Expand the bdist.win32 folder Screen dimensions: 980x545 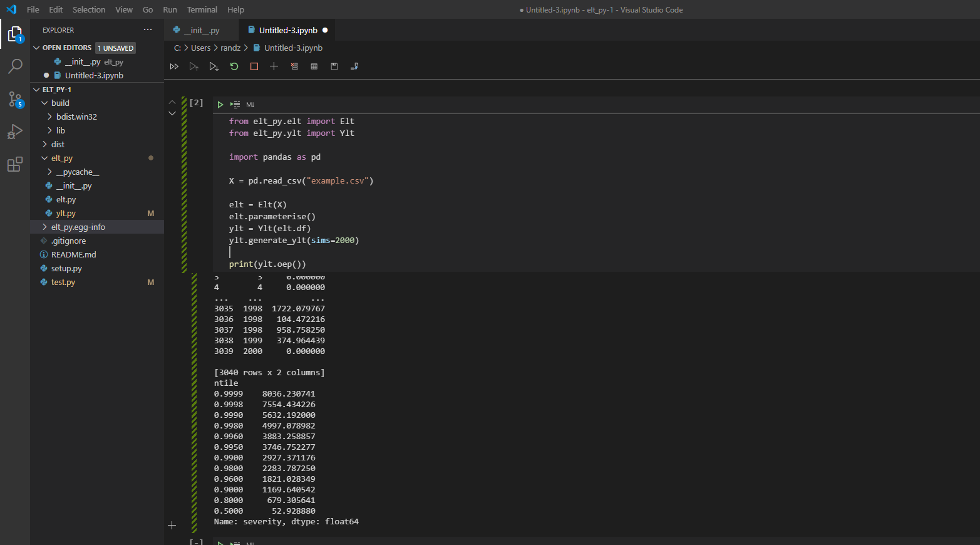click(49, 117)
